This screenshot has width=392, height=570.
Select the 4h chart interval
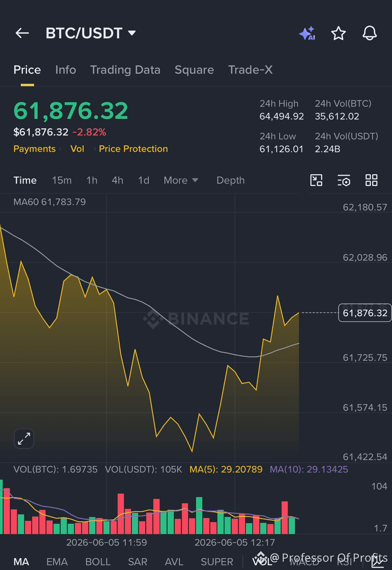[117, 180]
